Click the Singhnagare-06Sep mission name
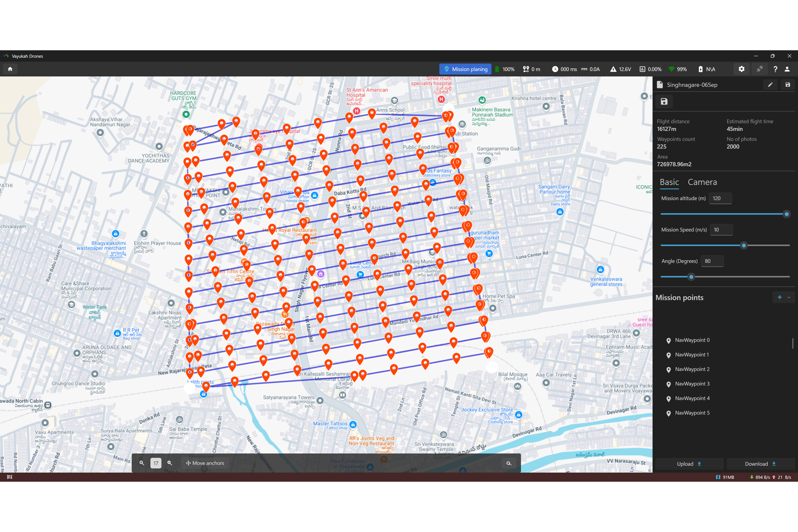Viewport: 798px width, 532px height. point(692,85)
